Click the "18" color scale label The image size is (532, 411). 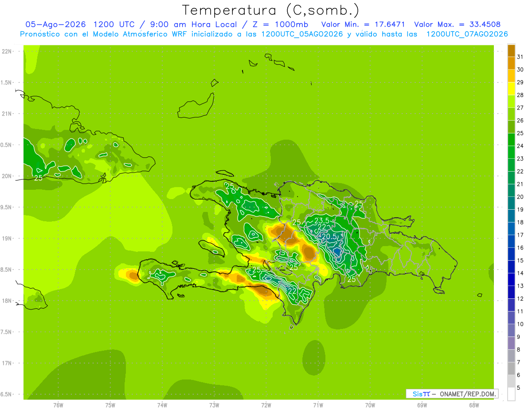(520, 222)
